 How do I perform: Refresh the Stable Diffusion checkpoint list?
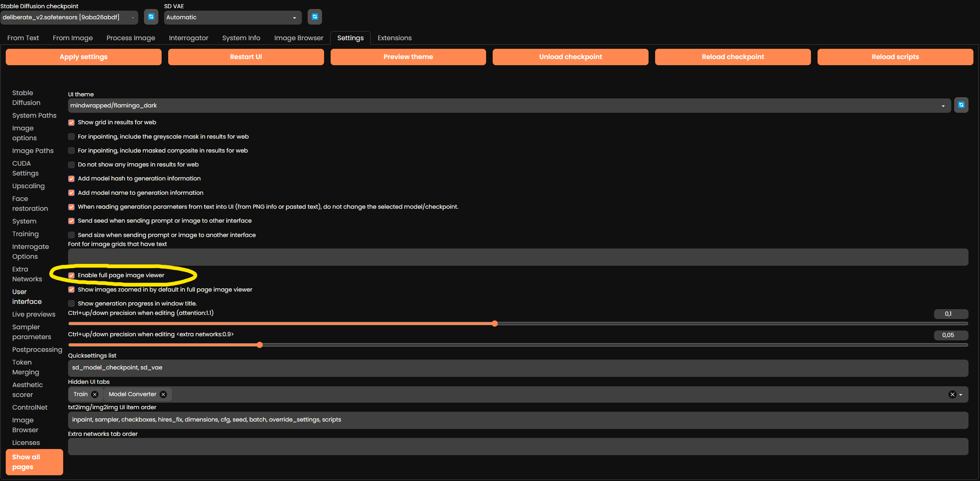pyautogui.click(x=151, y=17)
